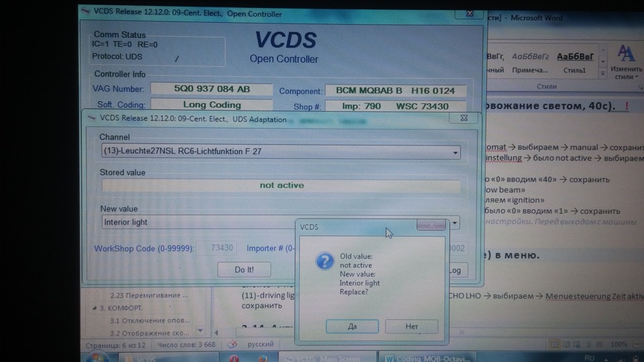Click the VCDS icon in UDS Adaptation title bar
Viewport: 644px width, 362px height.
93,118
